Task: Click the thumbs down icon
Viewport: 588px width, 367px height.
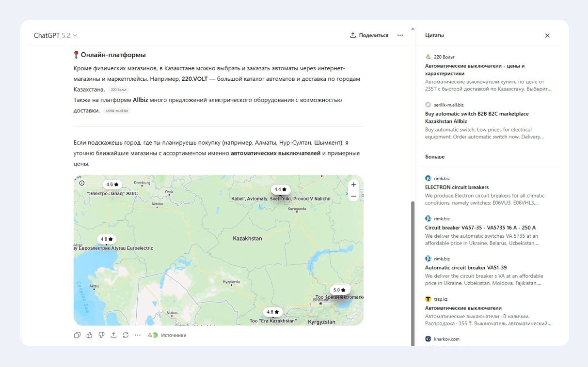Action: click(x=101, y=335)
